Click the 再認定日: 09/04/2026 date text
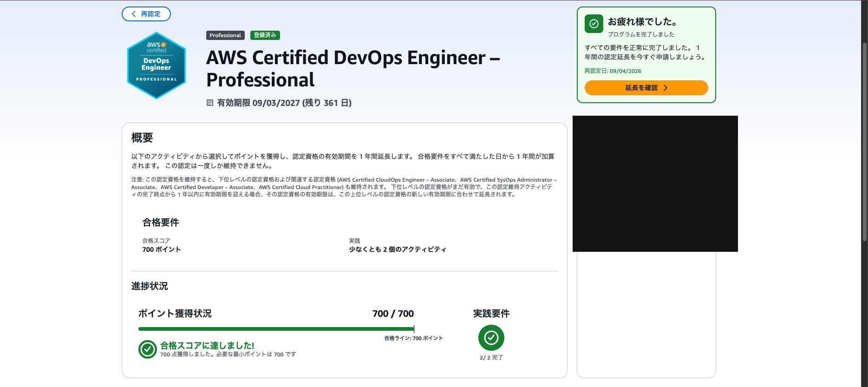 [613, 71]
